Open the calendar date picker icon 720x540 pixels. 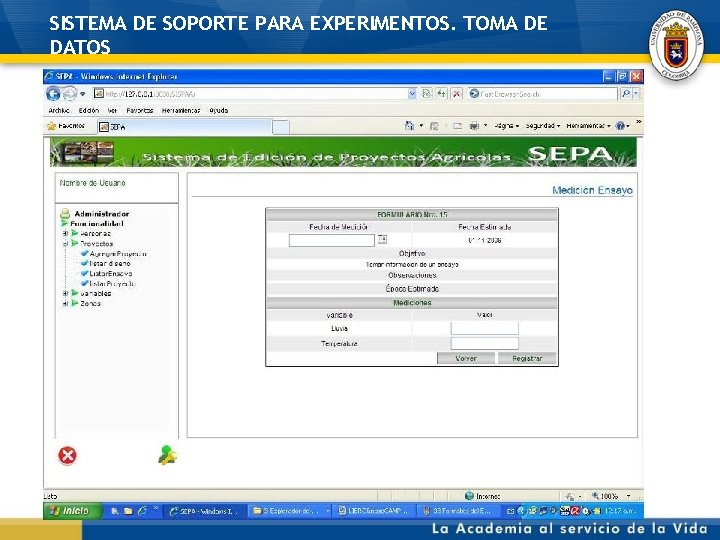382,239
